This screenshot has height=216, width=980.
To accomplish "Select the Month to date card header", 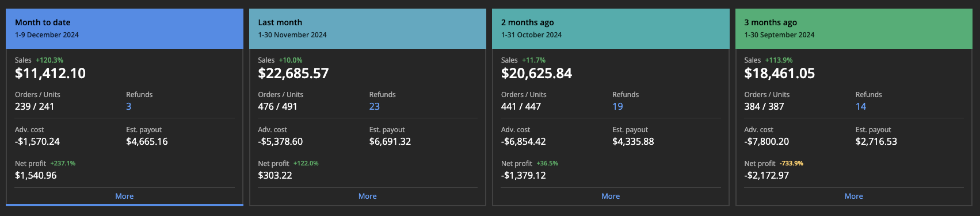I will [x=124, y=28].
